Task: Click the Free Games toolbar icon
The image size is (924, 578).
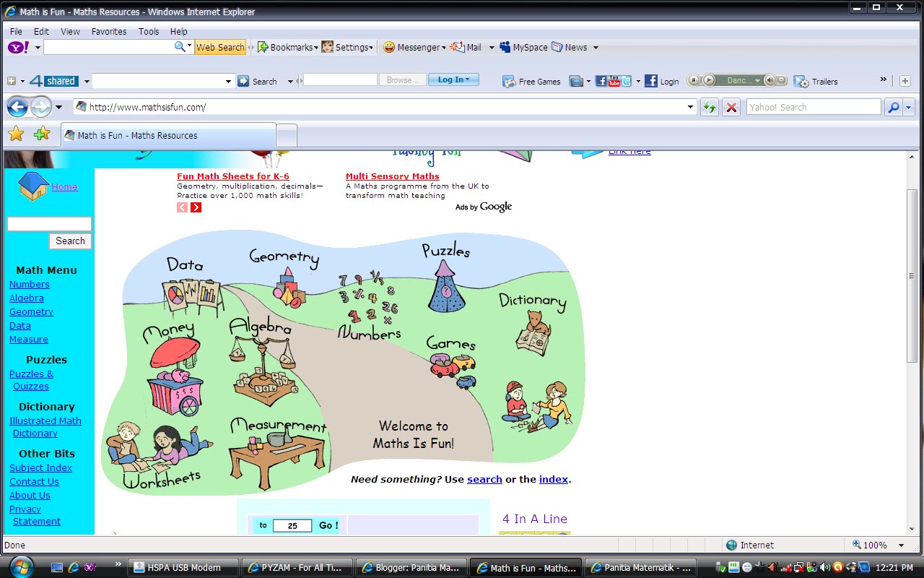Action: point(532,81)
